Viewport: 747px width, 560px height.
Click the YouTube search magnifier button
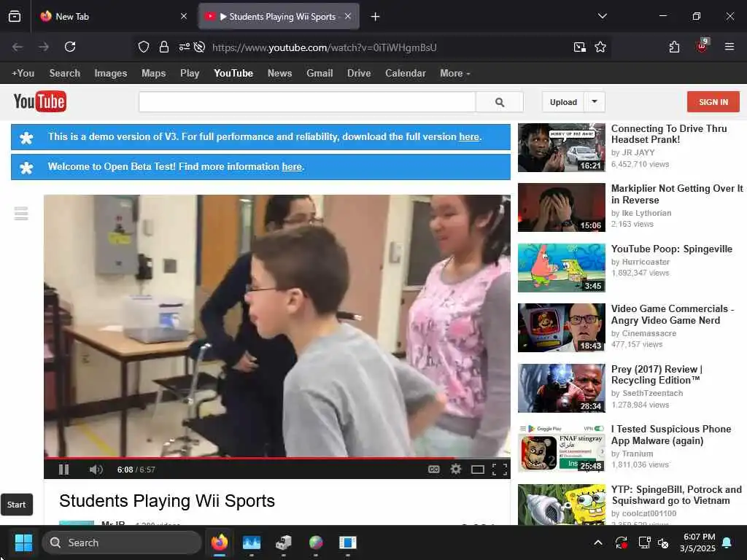pos(499,102)
